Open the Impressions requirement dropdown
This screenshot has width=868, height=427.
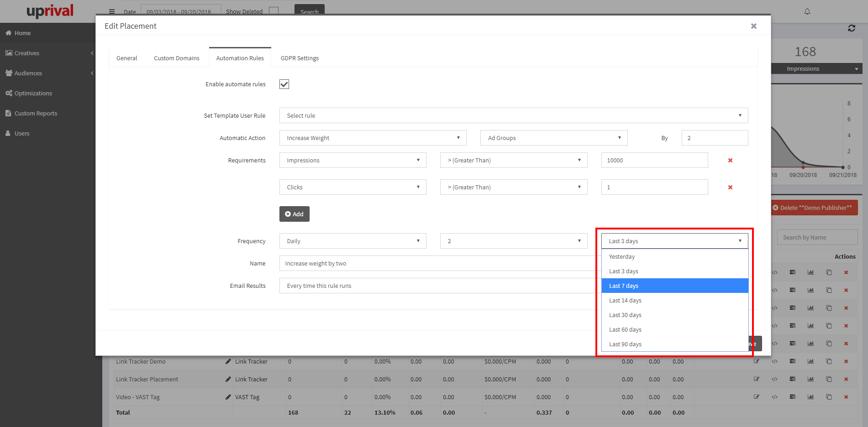coord(353,160)
